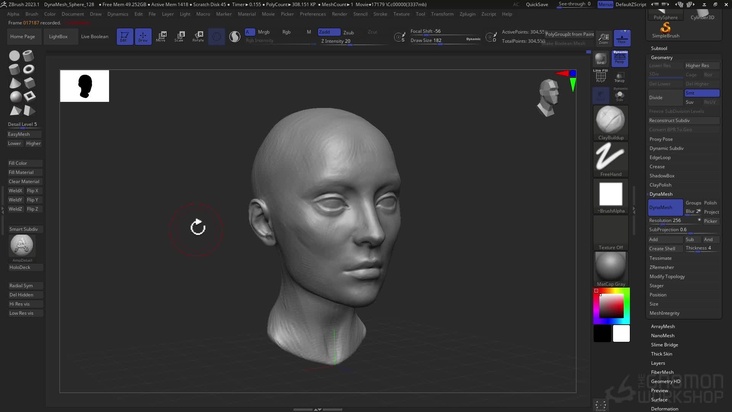732x412 pixels.
Task: Click the Fill Color button
Action: (x=25, y=163)
